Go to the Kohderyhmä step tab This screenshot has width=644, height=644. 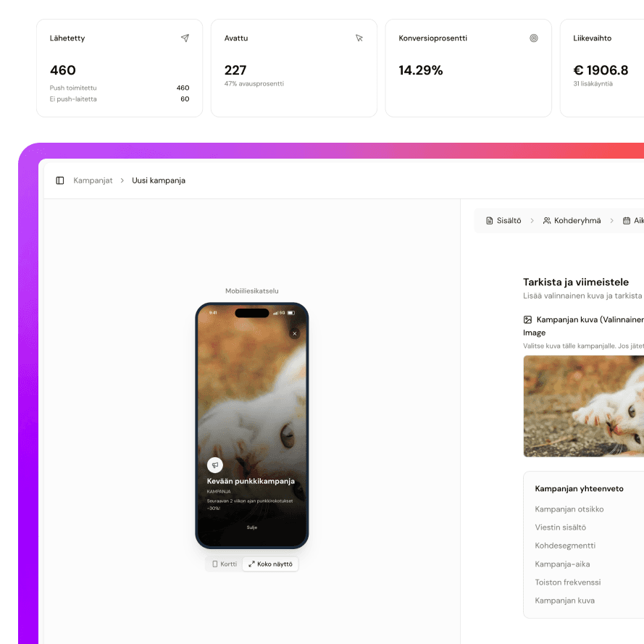pyautogui.click(x=572, y=220)
